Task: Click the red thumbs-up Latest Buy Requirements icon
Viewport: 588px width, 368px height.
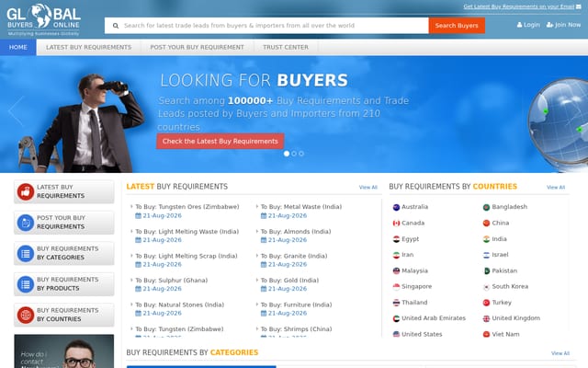Action: (x=26, y=191)
